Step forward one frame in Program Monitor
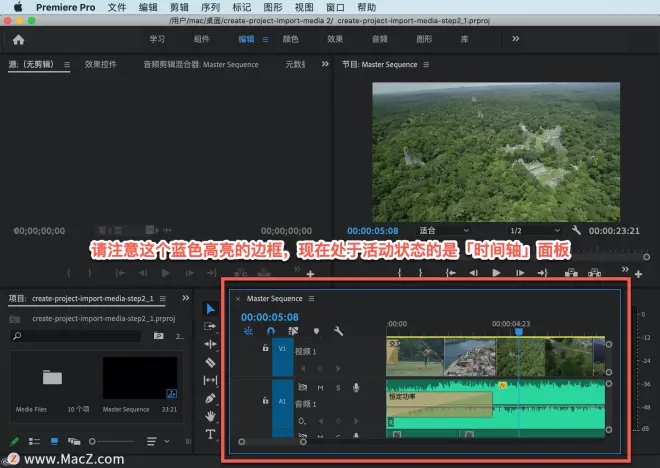 click(x=520, y=273)
